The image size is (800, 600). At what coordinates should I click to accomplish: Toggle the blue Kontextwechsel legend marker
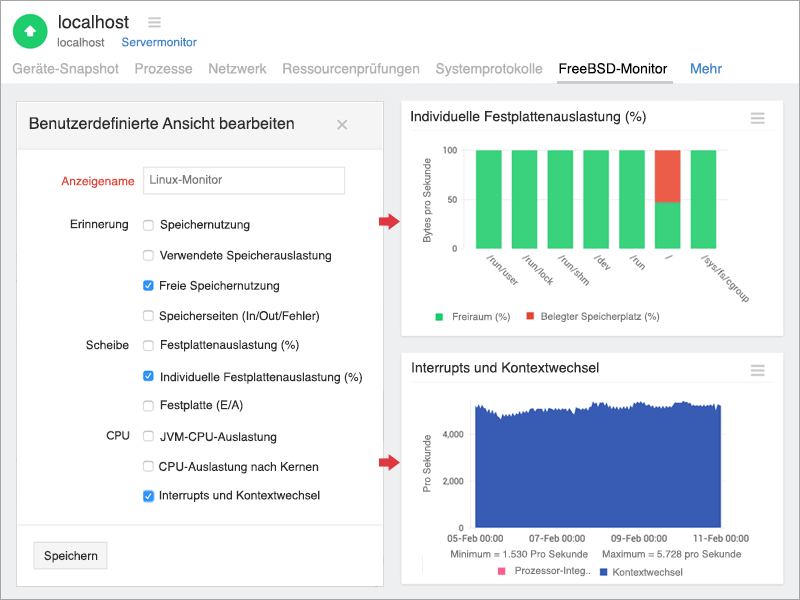(x=603, y=572)
